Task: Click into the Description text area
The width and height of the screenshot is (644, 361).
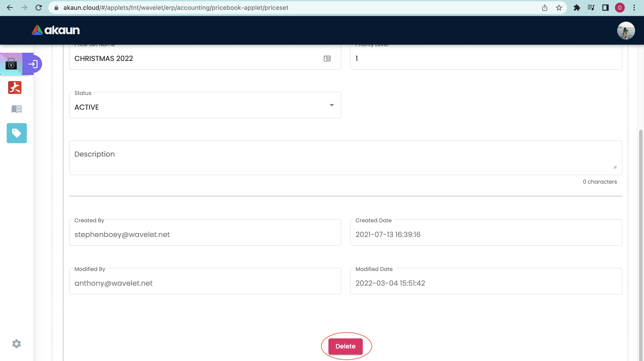Action: tap(345, 158)
